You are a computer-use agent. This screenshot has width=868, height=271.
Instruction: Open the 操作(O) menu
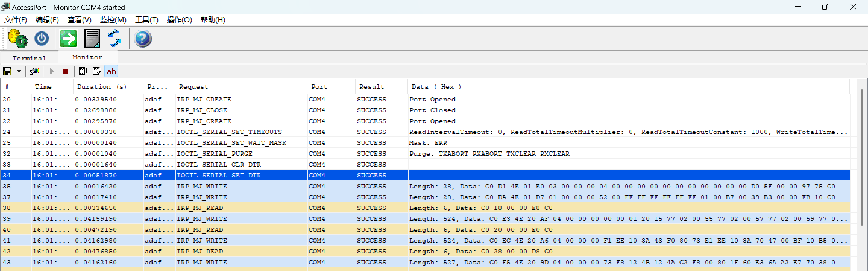click(179, 20)
